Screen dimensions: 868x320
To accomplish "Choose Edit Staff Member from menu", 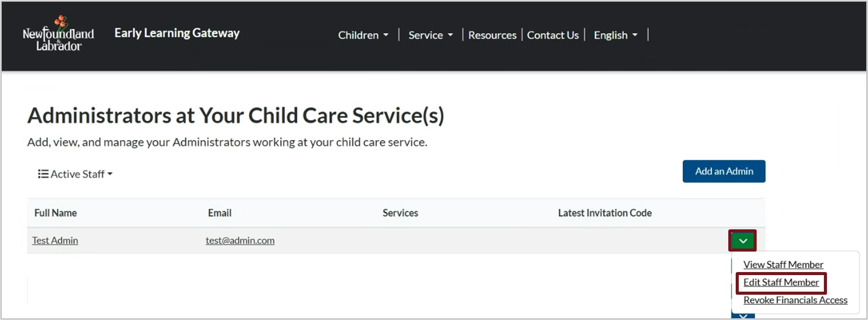I will 781,283.
